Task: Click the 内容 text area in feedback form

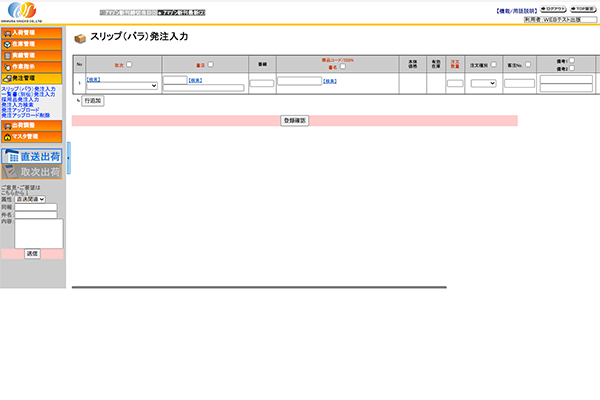Action: click(39, 233)
